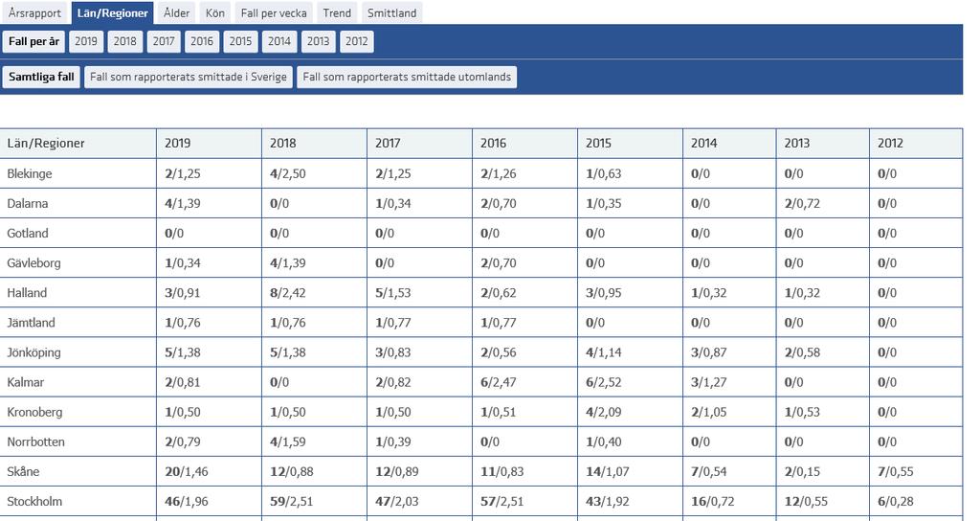Viewport: 980px width, 521px height.
Task: Choose year 2012 filter button
Action: pyautogui.click(x=357, y=41)
